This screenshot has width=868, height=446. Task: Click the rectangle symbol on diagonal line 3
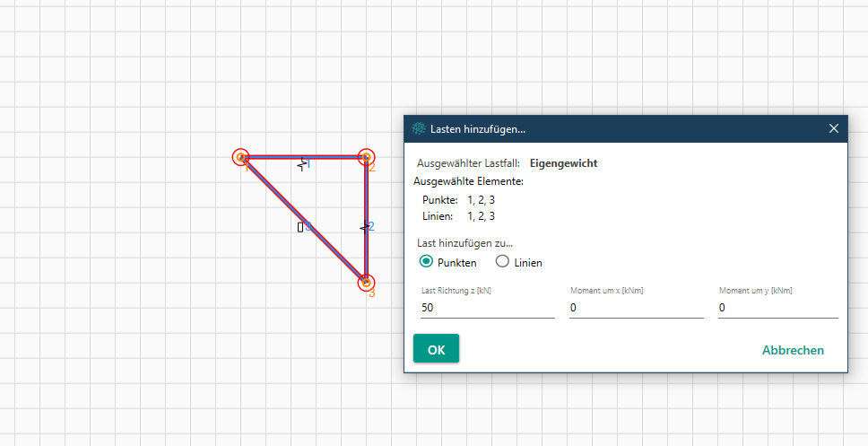(x=300, y=227)
